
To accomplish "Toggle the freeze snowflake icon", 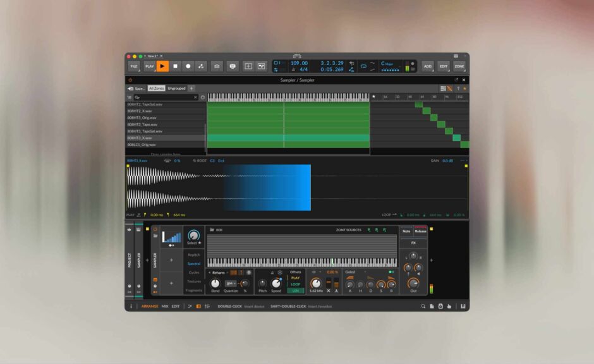I will [280, 272].
